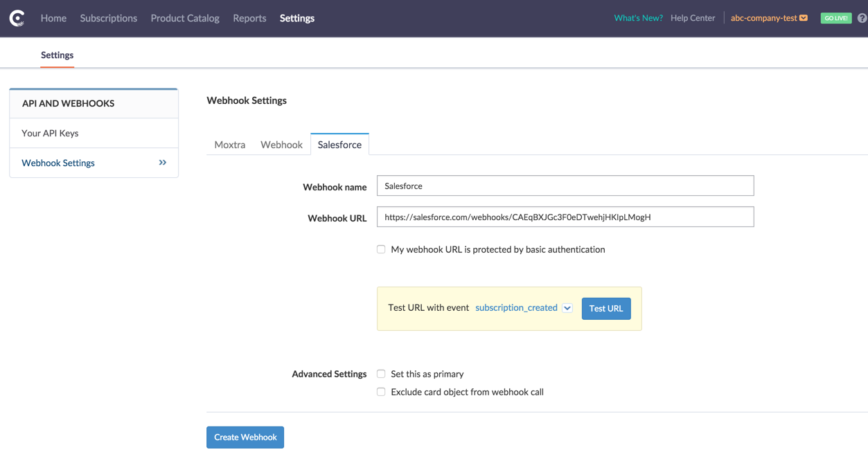The width and height of the screenshot is (868, 450).
Task: Enable basic authentication protection checkbox
Action: pos(381,249)
